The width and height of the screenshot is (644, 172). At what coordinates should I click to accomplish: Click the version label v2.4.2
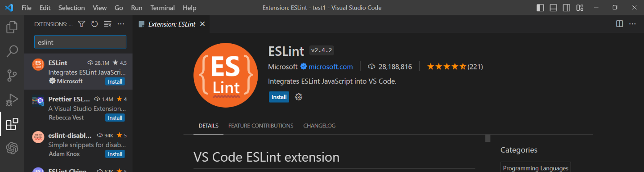point(322,50)
